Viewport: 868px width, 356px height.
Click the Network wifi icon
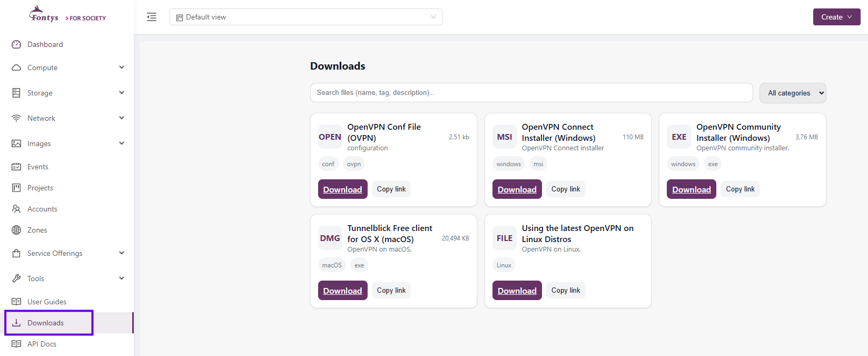pos(16,118)
